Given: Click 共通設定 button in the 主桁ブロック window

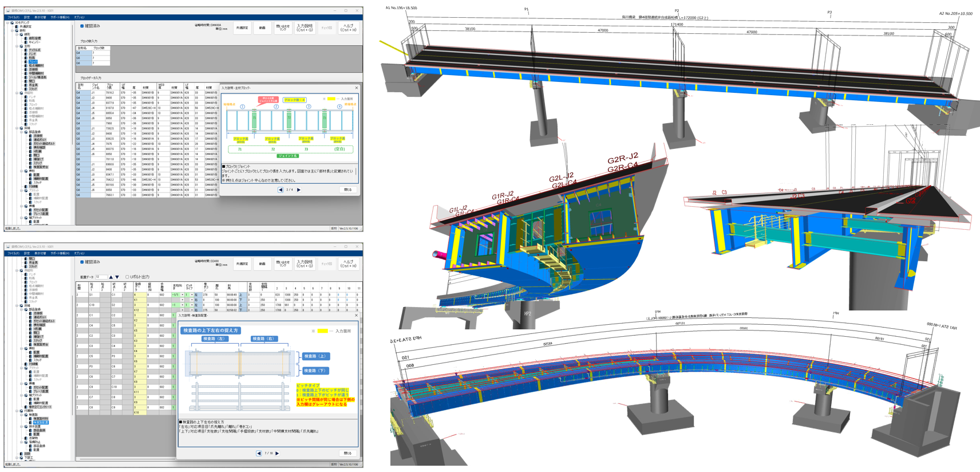Looking at the screenshot, I should tap(242, 27).
